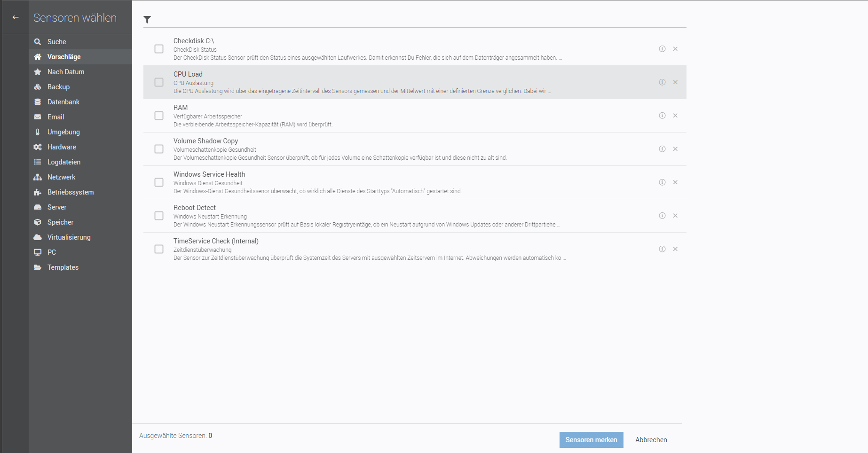Show info for Checkdisk C:\ sensor

coord(662,49)
